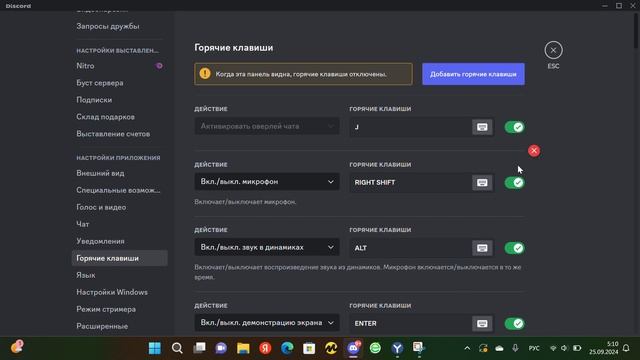
Task: Open clock showing 25.09.2024
Action: [x=603, y=348]
